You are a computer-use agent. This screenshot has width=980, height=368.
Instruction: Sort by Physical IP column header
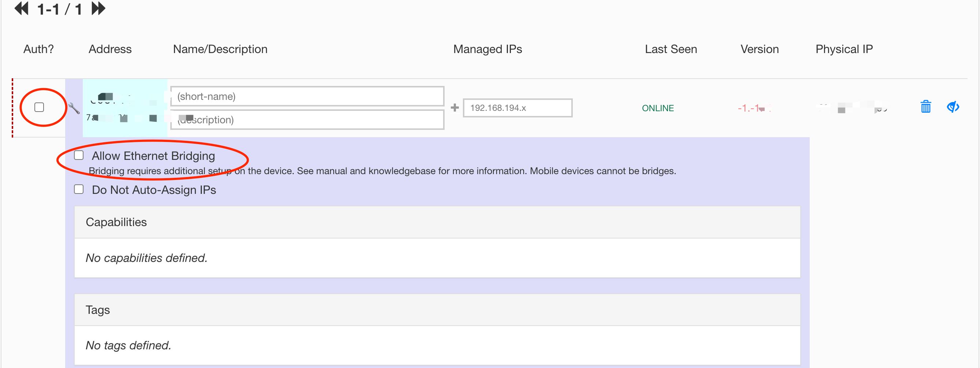coord(844,49)
